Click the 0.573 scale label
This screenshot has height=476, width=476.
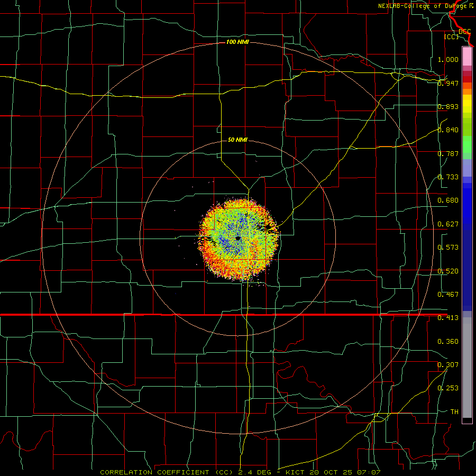[x=448, y=247]
